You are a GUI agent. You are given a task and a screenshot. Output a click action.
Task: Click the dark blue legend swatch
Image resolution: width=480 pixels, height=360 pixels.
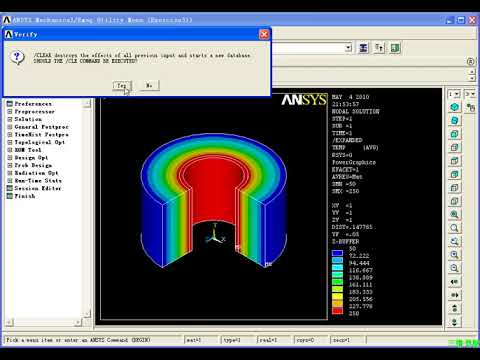point(337,253)
